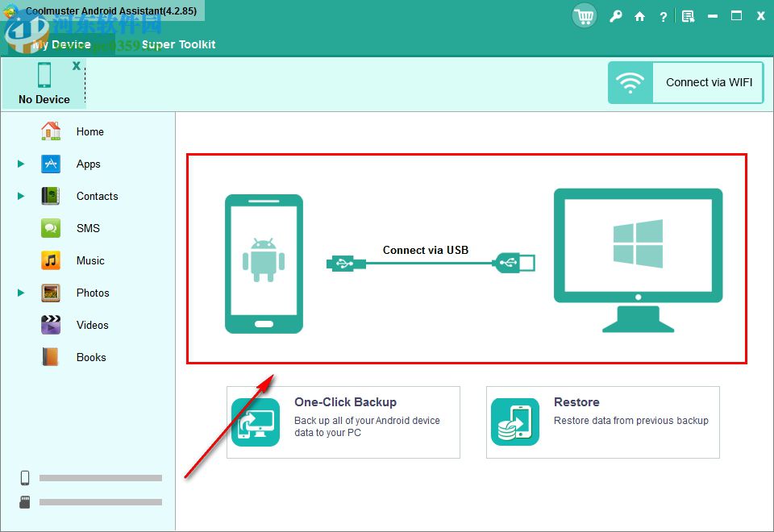Click the key registration icon
The width and height of the screenshot is (774, 532).
coord(615,15)
